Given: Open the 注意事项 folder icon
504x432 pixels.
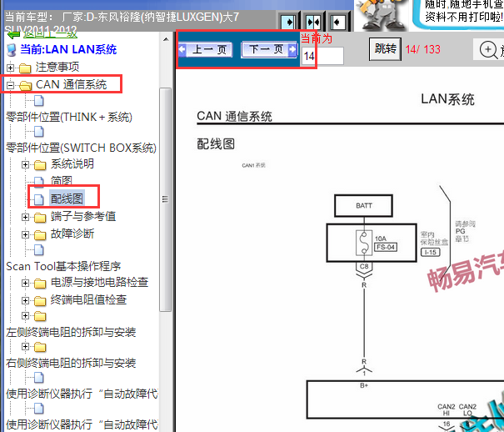Looking at the screenshot, I should (x=25, y=68).
